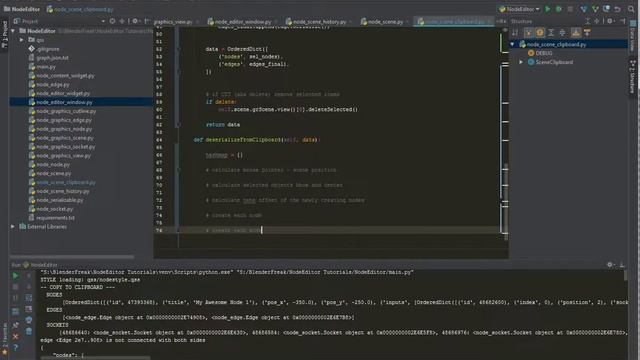Image resolution: width=640 pixels, height=360 pixels.
Task: Switch to the node_scene_history.py editor tab
Action: 319,22
